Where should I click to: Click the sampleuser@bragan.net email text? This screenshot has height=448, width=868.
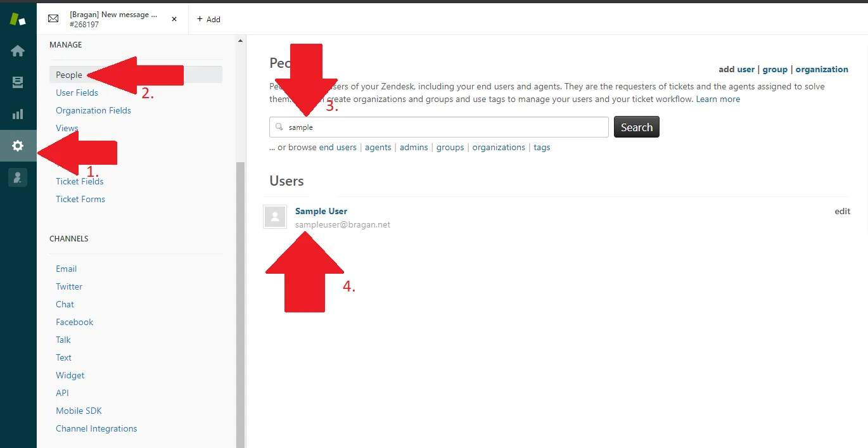click(x=343, y=224)
